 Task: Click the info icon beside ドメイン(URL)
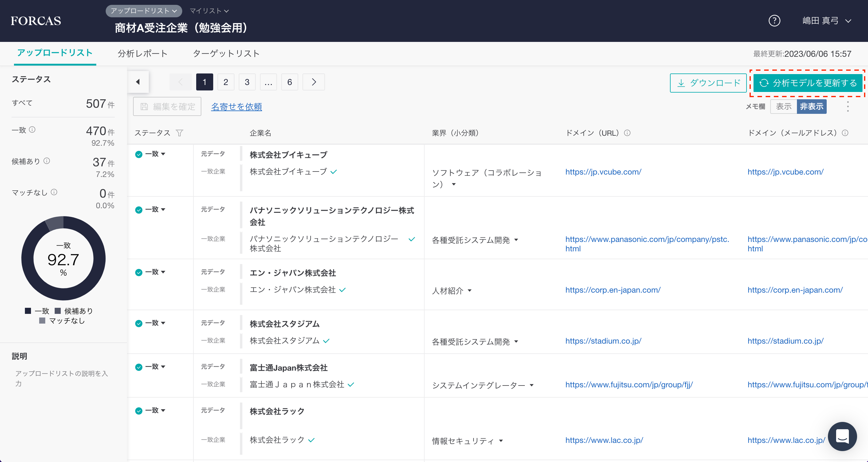[x=627, y=133]
